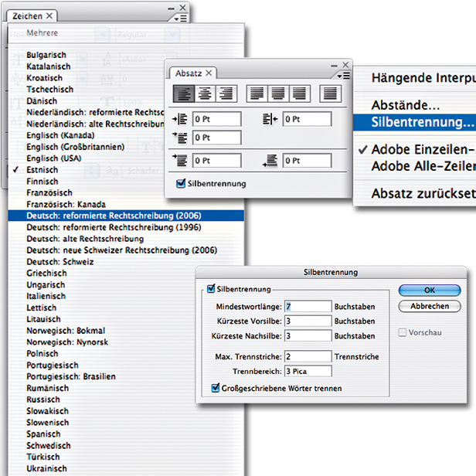Viewport: 476px width, 476px height.
Task: Close the Absatz tab with its X
Action: pos(209,73)
